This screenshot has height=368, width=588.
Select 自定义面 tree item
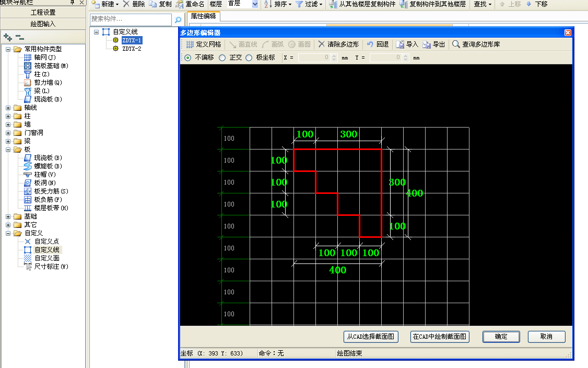[x=47, y=258]
